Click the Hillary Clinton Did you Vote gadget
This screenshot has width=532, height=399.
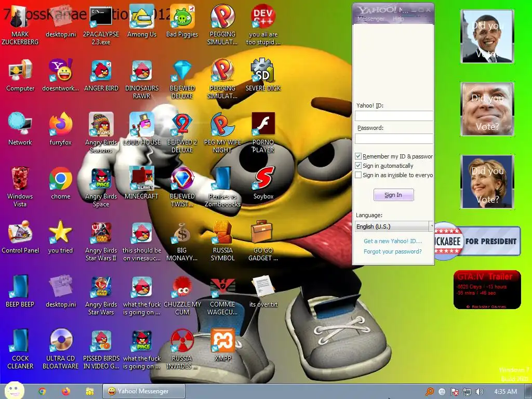tap(487, 182)
